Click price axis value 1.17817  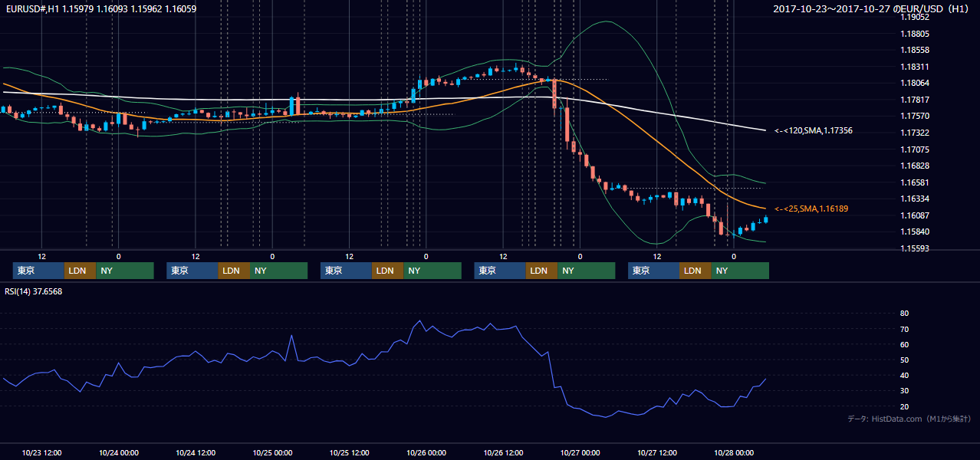point(915,100)
